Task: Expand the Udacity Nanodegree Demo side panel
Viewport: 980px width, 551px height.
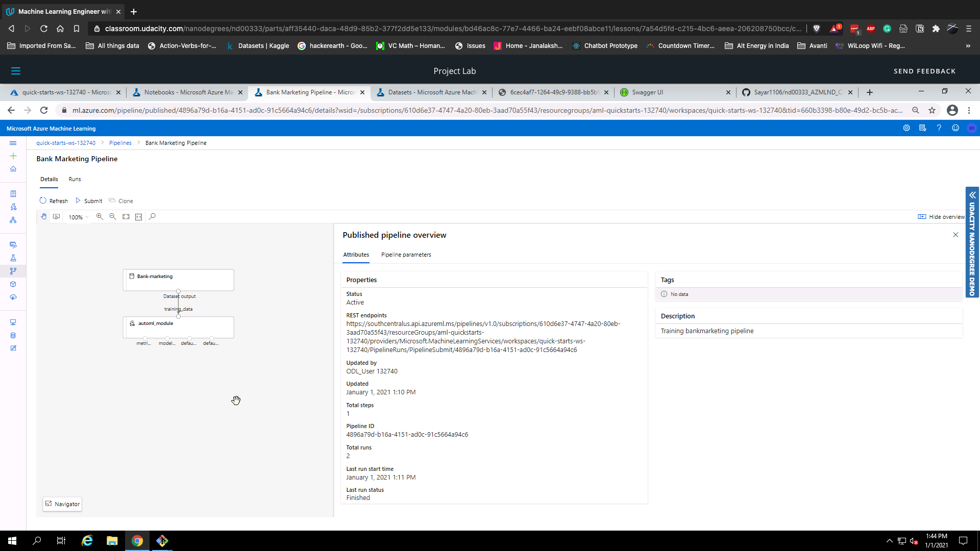Action: click(972, 195)
